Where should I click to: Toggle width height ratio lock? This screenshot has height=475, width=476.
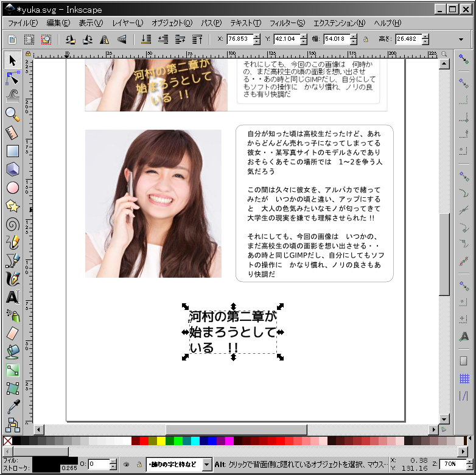(x=365, y=39)
